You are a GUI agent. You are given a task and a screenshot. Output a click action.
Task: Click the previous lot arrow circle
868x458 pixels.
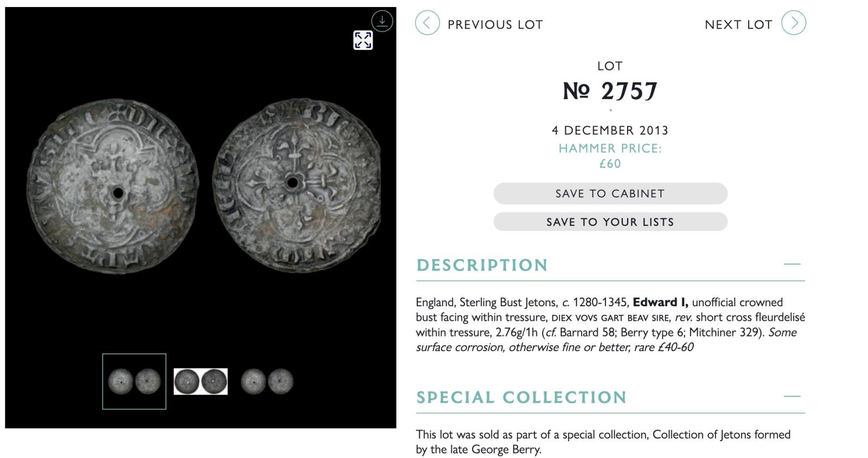(427, 23)
